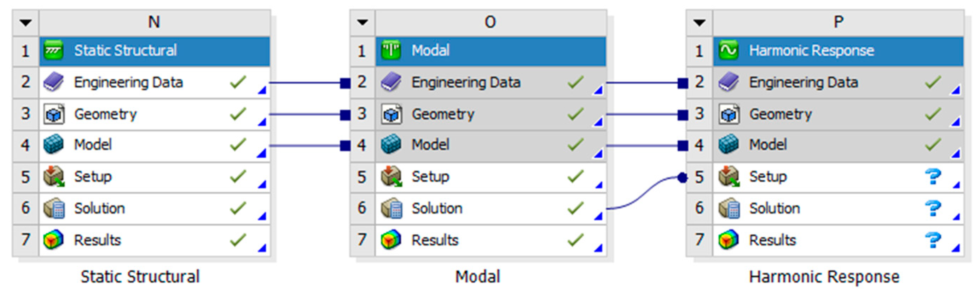Viewport: 980px width, 294px height.
Task: Open the system N dropdown arrow
Action: pyautogui.click(x=25, y=22)
